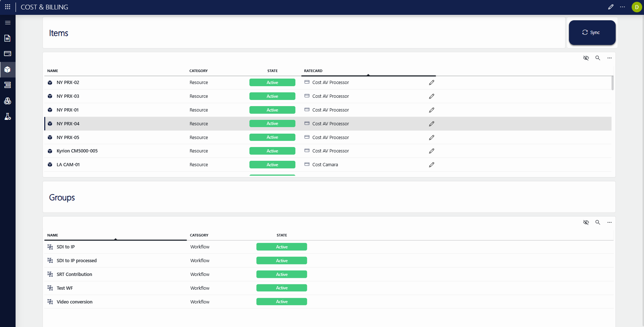Edit ratecard for NY PRX-01
644x327 pixels.
(432, 110)
